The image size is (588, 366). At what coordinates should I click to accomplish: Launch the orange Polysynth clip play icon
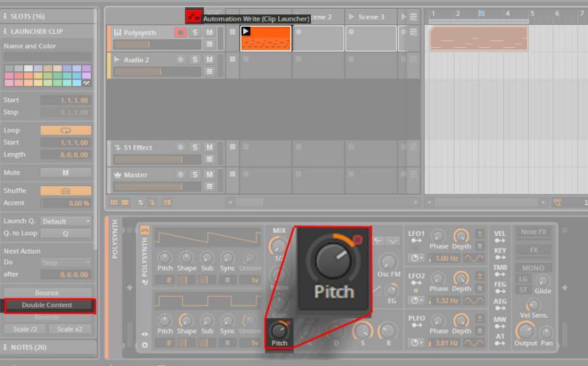(246, 31)
